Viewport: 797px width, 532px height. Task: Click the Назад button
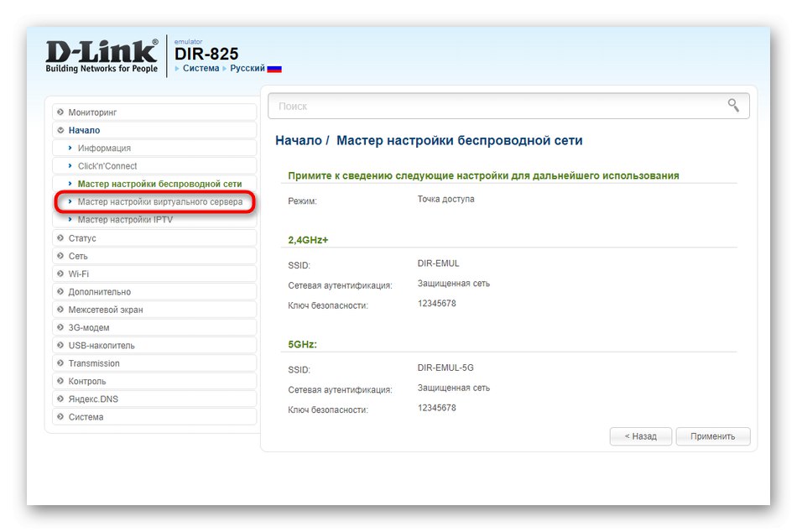tap(640, 436)
